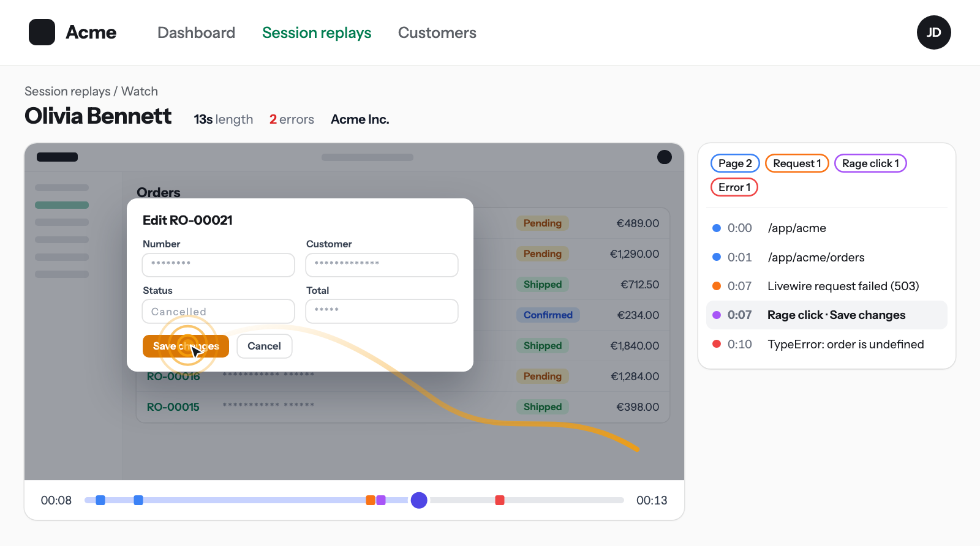The height and width of the screenshot is (551, 980).
Task: Click the 2 errors label
Action: (292, 119)
